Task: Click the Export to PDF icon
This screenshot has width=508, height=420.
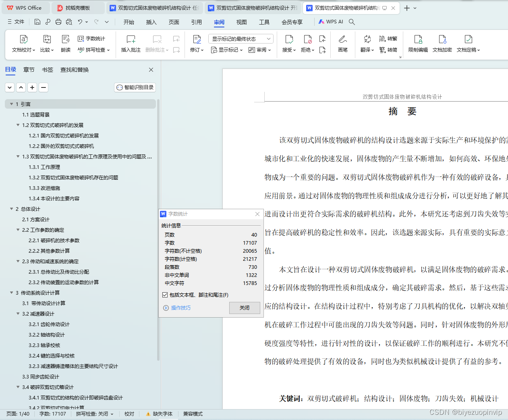Action: click(48, 22)
